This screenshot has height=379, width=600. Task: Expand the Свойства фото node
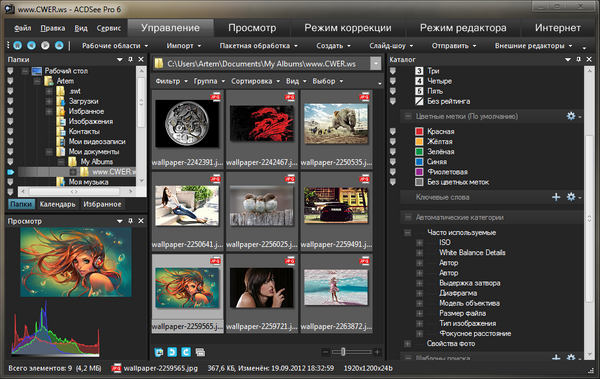click(x=408, y=344)
